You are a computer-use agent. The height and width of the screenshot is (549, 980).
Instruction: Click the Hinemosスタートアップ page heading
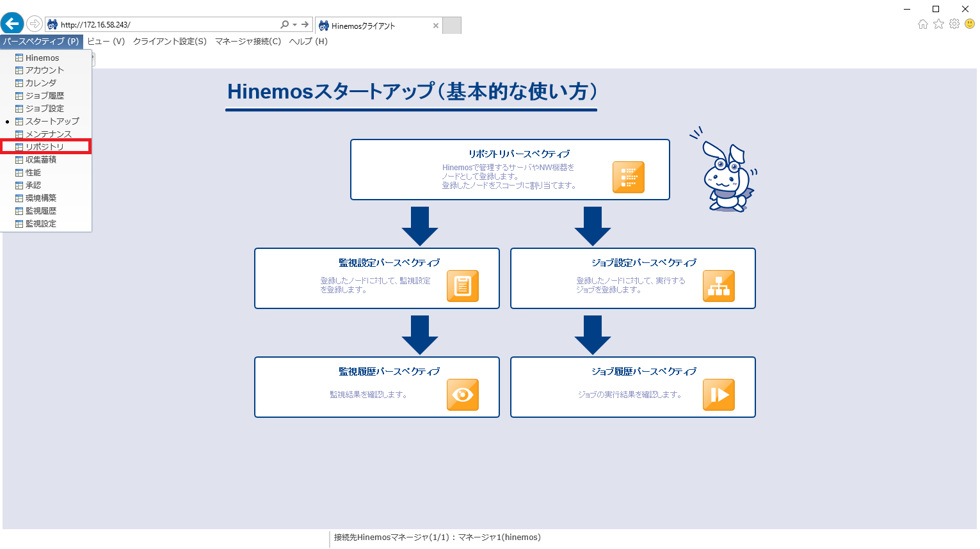412,91
